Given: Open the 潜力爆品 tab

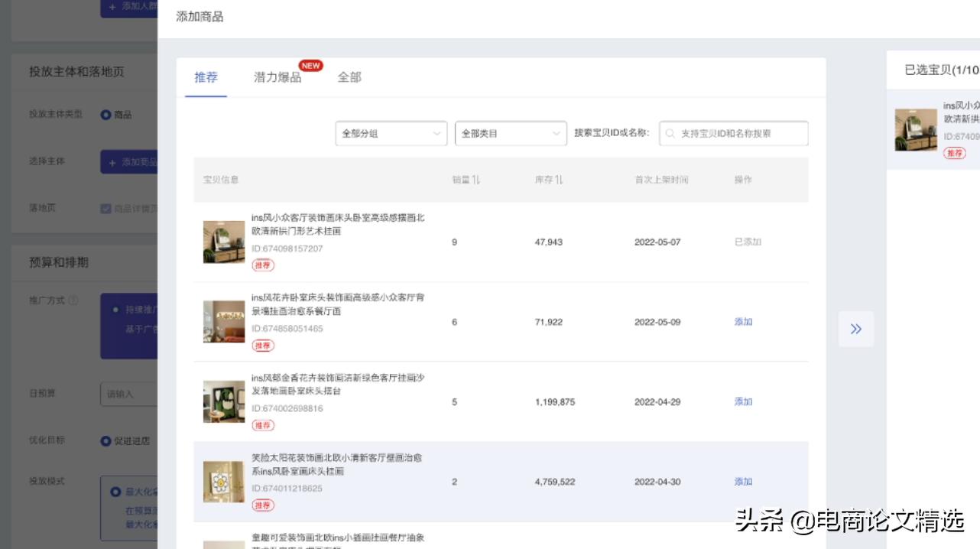Looking at the screenshot, I should [277, 77].
